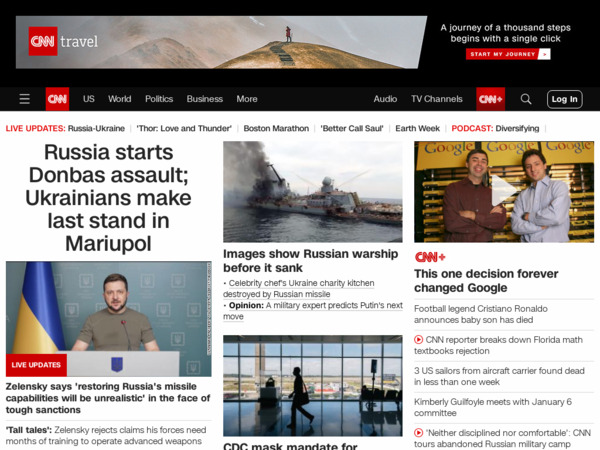Click Start My Journey ad button
600x450 pixels.
pos(508,54)
